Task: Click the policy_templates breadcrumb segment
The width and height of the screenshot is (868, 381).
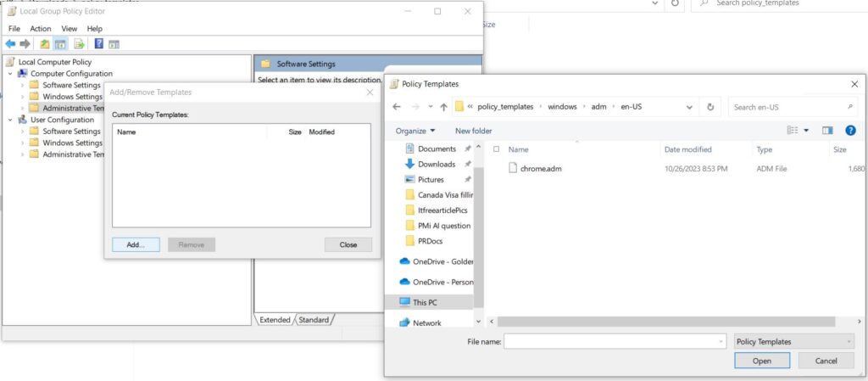Action: coord(505,107)
